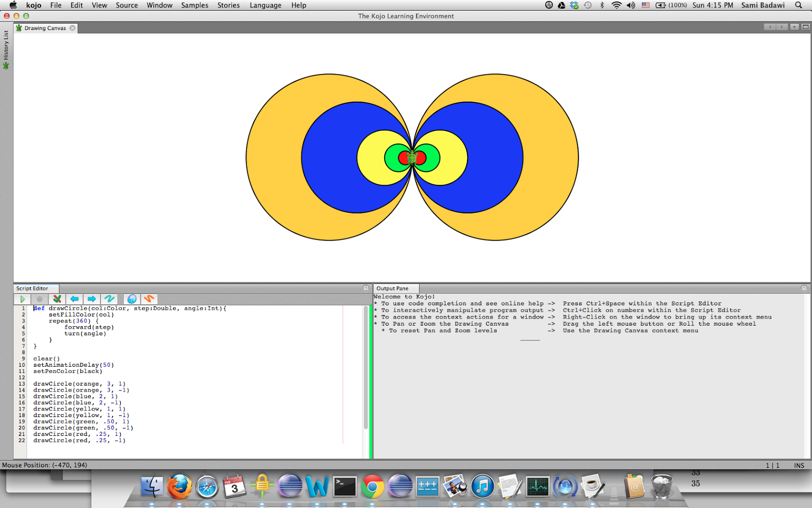Click the INS indicator in status bar
The image size is (812, 508).
799,465
